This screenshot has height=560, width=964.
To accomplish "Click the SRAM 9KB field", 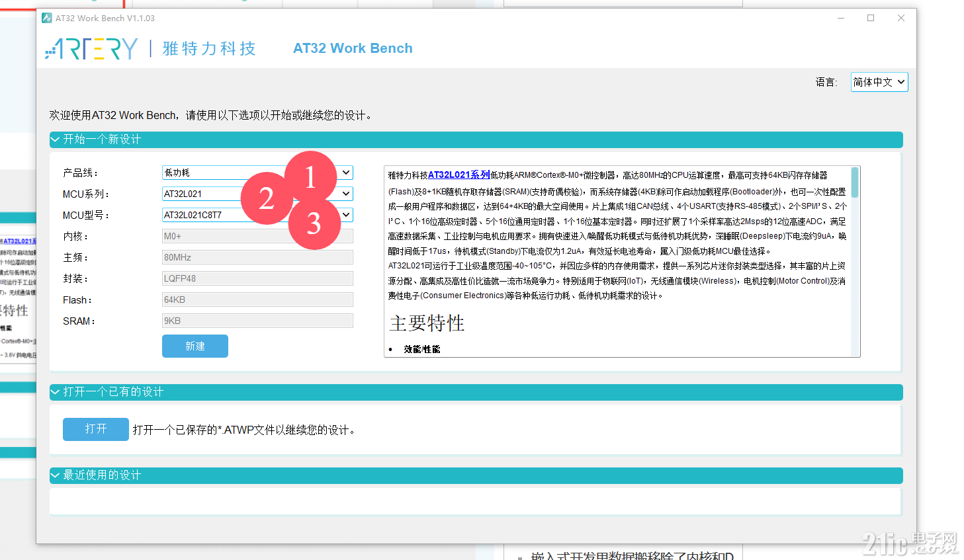I will click(257, 321).
